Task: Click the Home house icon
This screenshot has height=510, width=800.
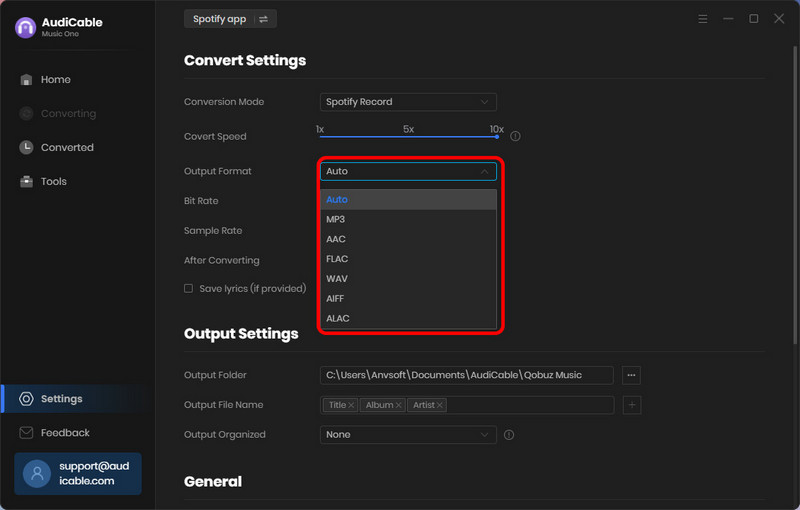Action: click(x=26, y=80)
